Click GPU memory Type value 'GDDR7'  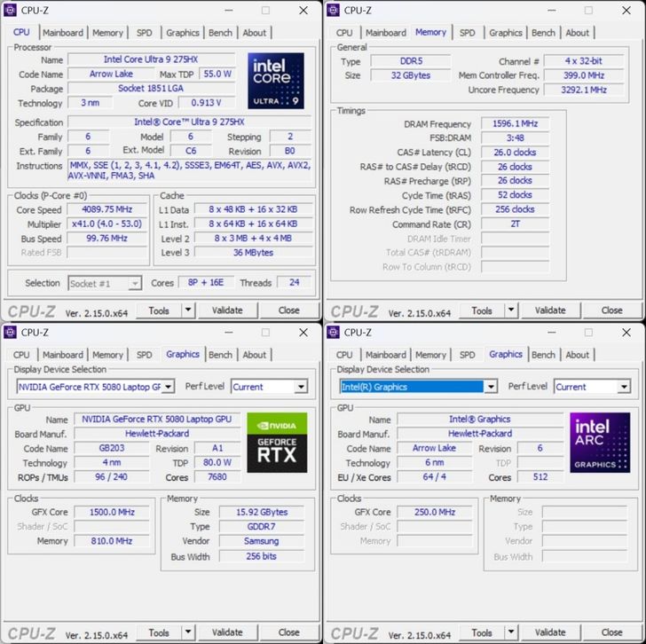pyautogui.click(x=262, y=527)
